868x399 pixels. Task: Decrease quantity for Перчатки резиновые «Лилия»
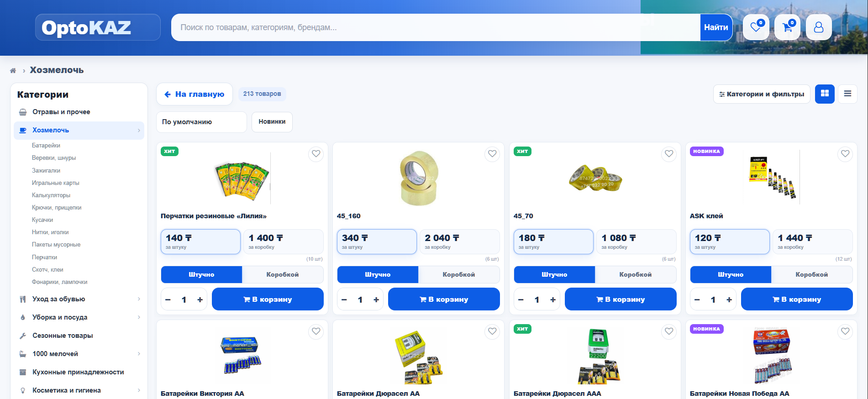click(168, 299)
